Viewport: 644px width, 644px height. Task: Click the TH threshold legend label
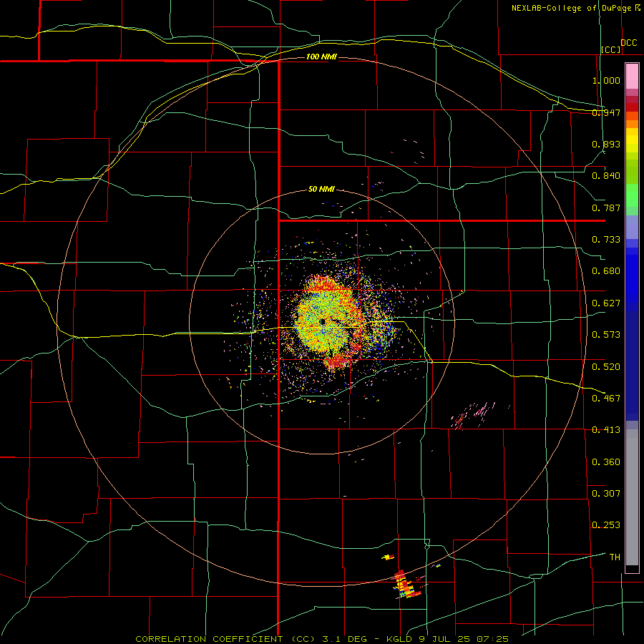[x=615, y=557]
